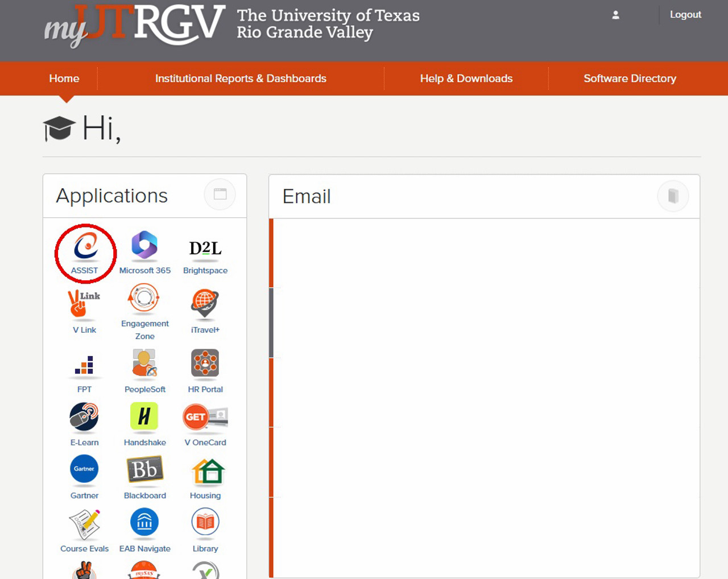Open the Gartner app icon

pos(84,469)
